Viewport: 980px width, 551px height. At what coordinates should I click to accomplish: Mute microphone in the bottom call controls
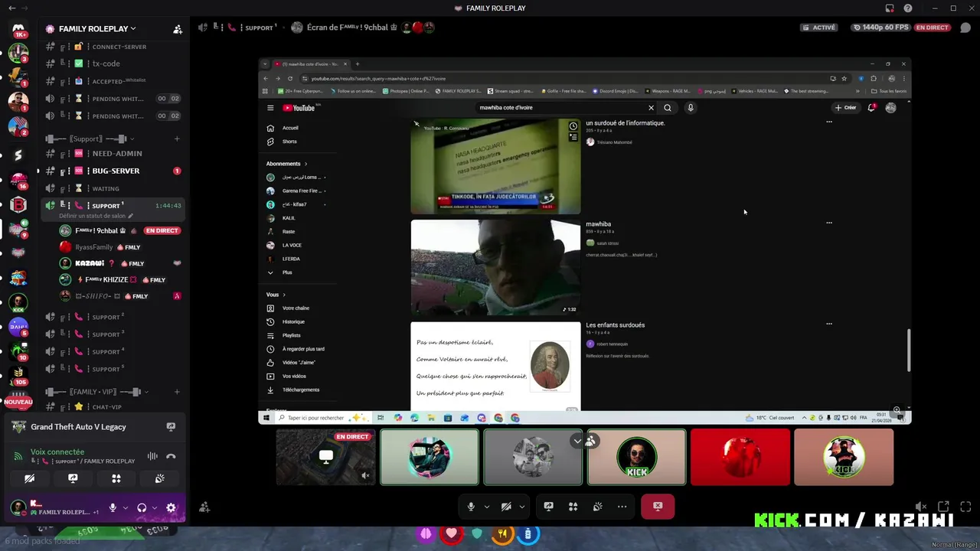[471, 507]
